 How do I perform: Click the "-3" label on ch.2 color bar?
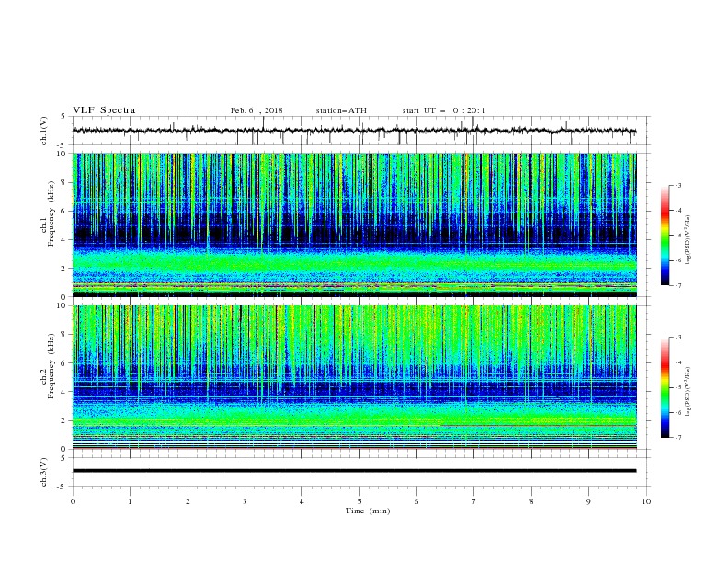pyautogui.click(x=677, y=338)
